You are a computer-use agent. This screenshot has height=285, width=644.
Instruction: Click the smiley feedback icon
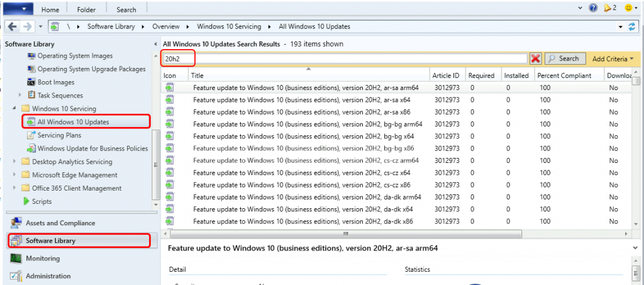click(x=628, y=8)
